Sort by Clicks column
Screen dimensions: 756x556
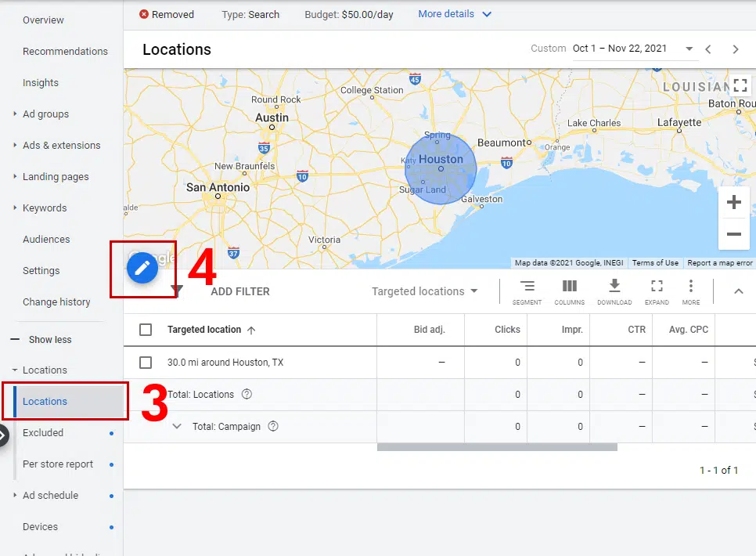[507, 330]
